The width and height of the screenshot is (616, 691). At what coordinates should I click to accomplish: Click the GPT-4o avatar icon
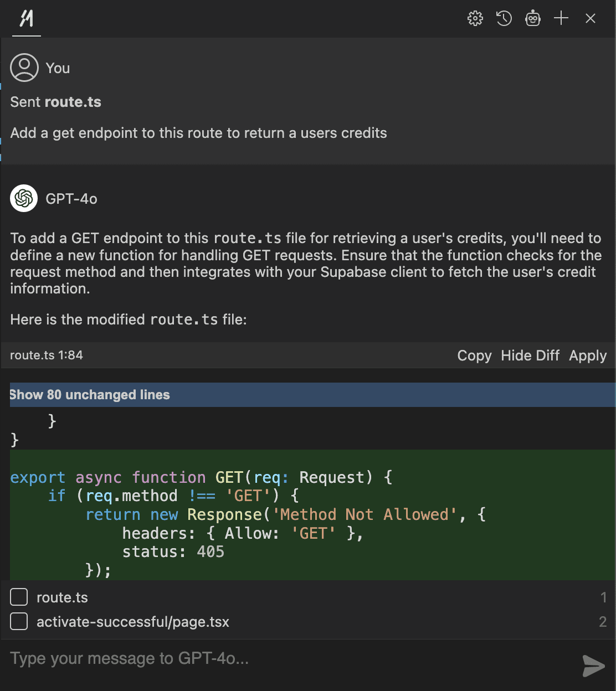coord(23,198)
